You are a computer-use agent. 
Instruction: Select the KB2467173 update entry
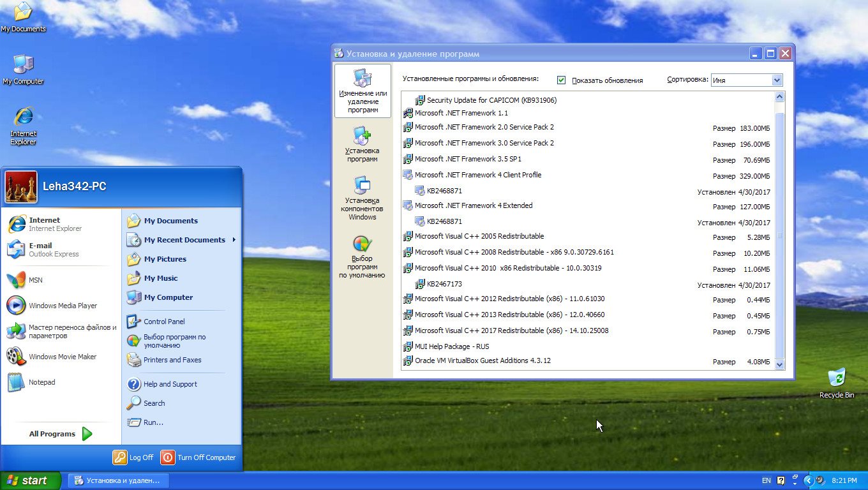588,284
